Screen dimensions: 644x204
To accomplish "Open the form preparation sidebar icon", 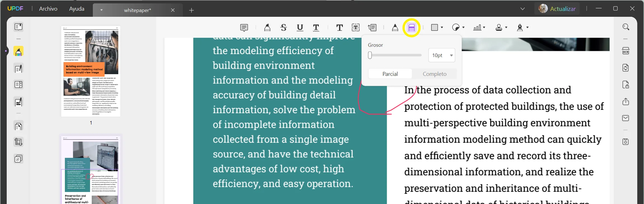I will click(x=18, y=85).
